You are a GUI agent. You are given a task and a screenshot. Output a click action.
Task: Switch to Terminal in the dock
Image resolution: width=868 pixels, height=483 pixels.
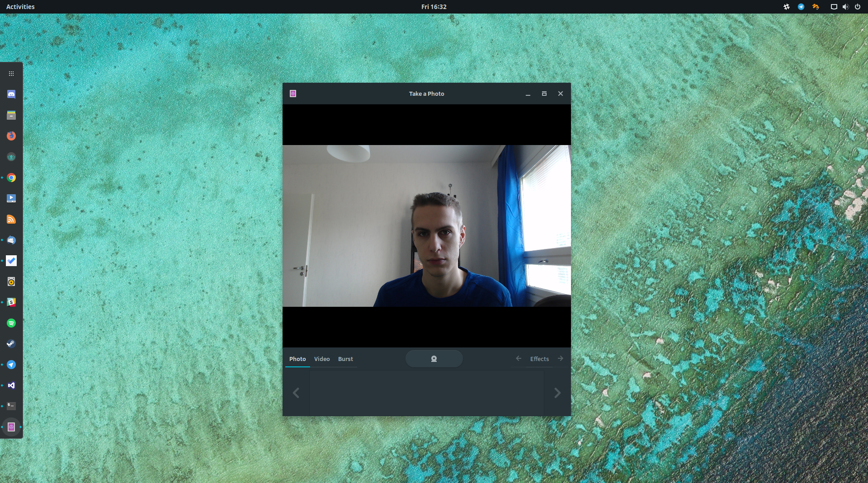11,406
